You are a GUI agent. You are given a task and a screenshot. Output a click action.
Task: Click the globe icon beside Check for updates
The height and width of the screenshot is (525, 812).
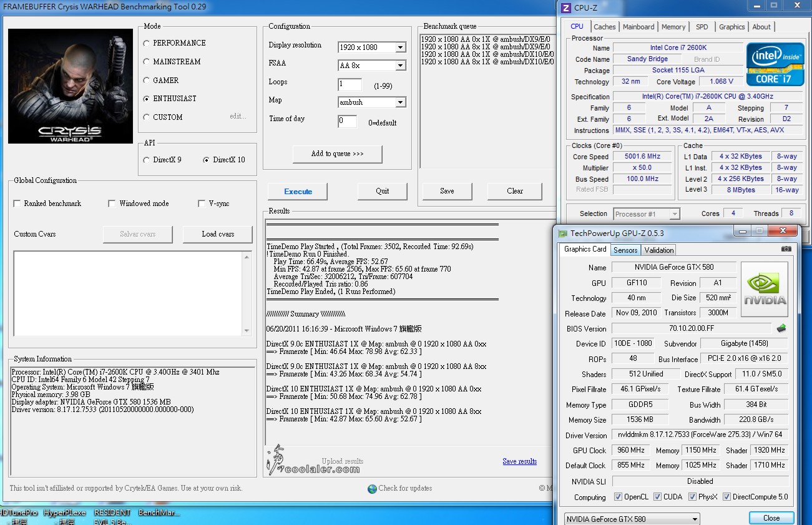(x=372, y=489)
